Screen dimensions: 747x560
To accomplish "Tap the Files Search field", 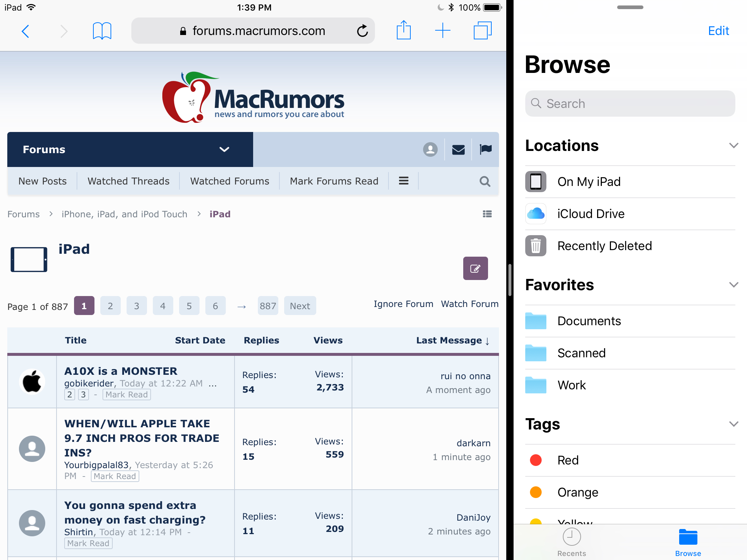I will click(x=630, y=104).
